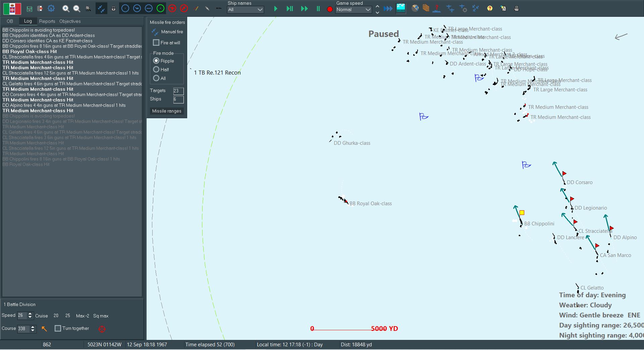Image resolution: width=644 pixels, height=350 pixels.
Task: Set speed to Cruise
Action: (42, 316)
